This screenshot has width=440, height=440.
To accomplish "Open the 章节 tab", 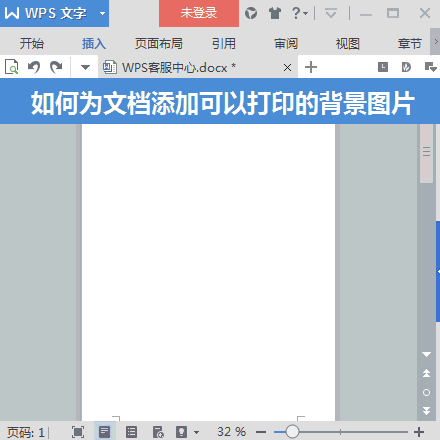I will (x=410, y=43).
